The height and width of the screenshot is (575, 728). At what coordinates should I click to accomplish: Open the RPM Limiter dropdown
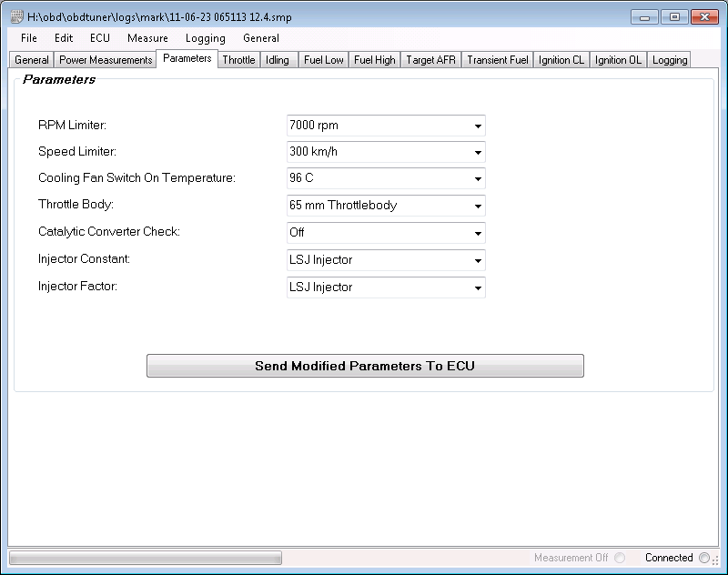386,126
